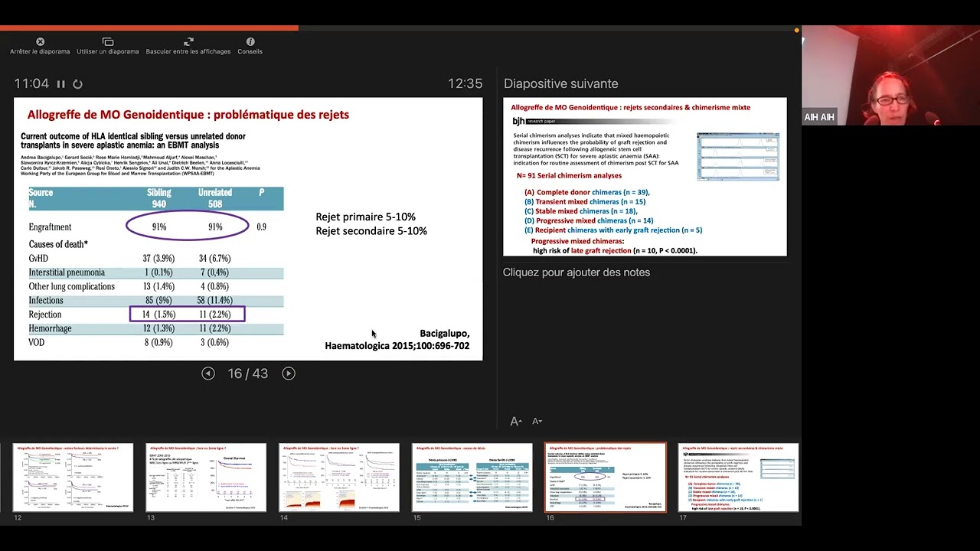
Task: Click 'Rejet primaire 5-10%' text on slide
Action: (x=365, y=217)
